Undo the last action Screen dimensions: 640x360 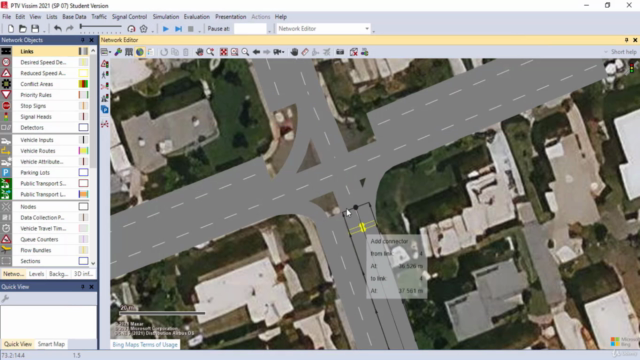tap(58, 29)
